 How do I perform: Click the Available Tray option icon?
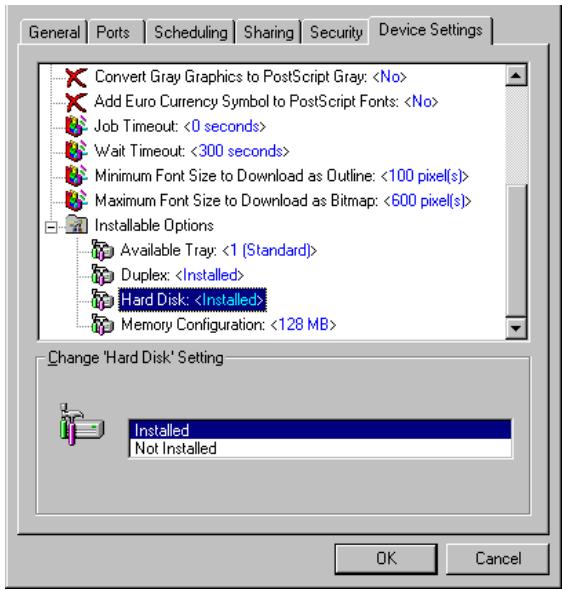tap(102, 250)
